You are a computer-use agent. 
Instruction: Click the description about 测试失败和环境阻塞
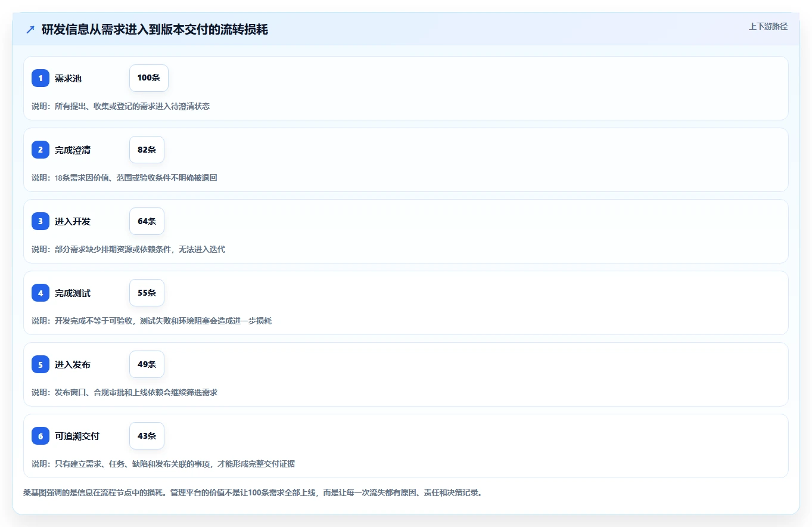coord(151,321)
